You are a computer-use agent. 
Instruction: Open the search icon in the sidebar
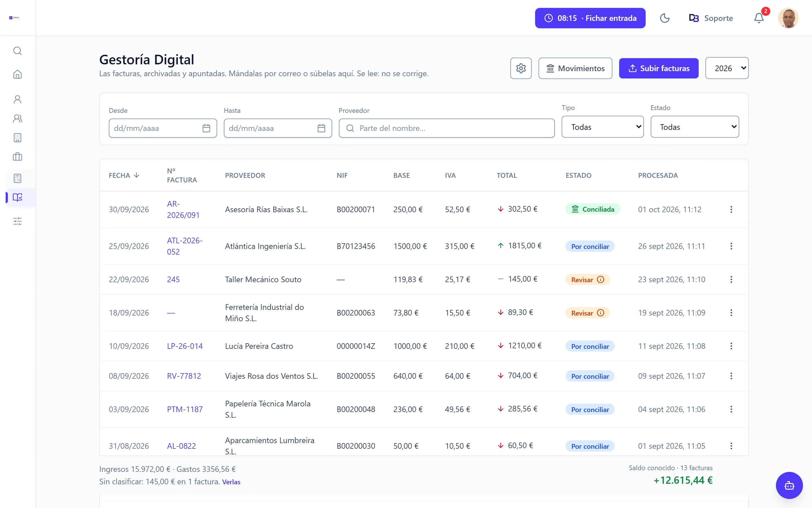click(x=17, y=51)
